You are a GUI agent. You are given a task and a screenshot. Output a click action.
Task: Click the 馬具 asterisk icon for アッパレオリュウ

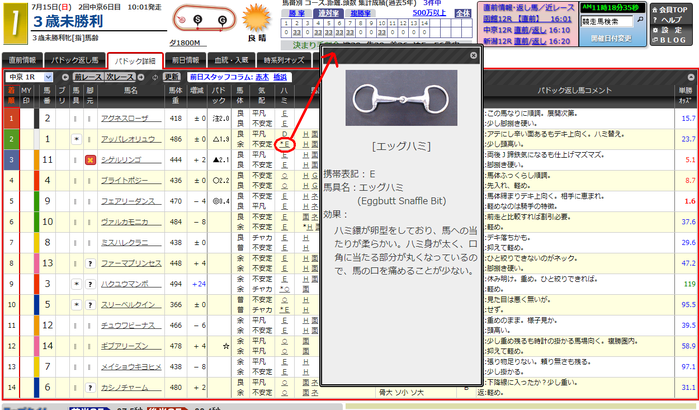[76, 139]
